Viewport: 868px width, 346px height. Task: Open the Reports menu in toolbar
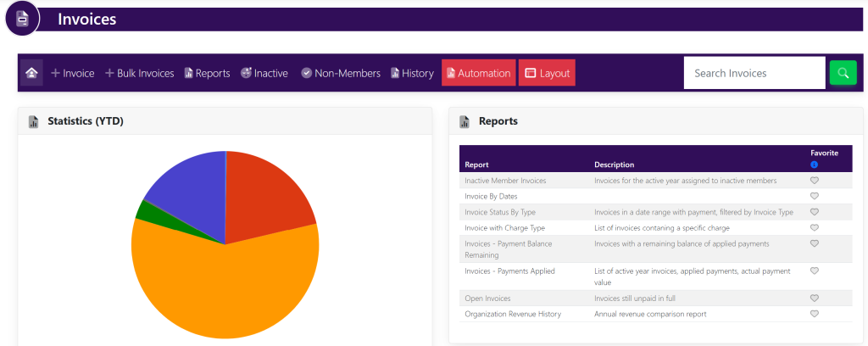[x=207, y=73]
